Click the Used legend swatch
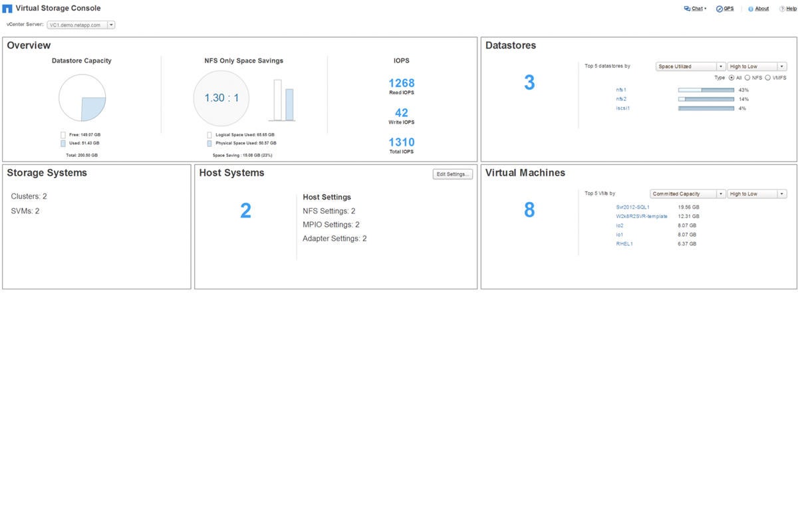The height and width of the screenshot is (532, 798). point(63,143)
